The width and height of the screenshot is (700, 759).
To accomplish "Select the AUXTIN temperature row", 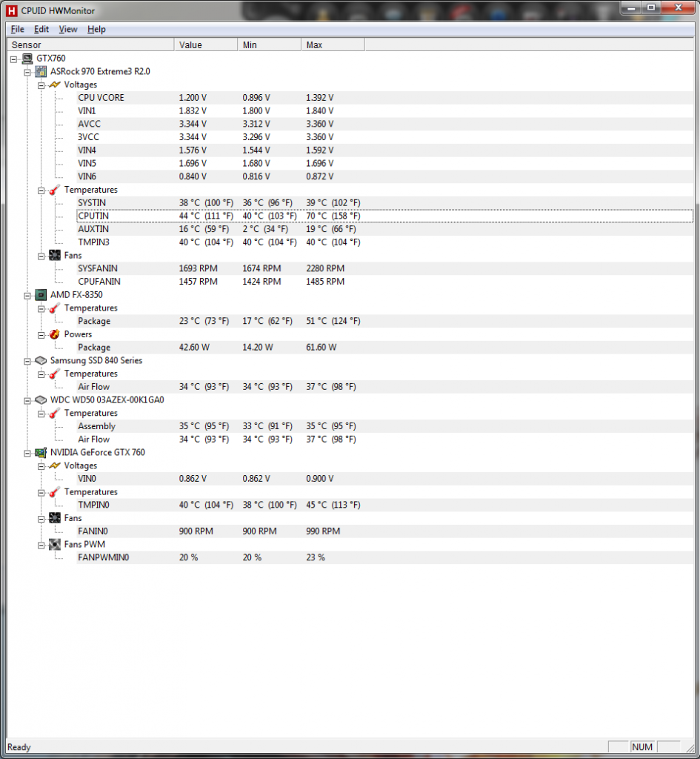I will 384,229.
